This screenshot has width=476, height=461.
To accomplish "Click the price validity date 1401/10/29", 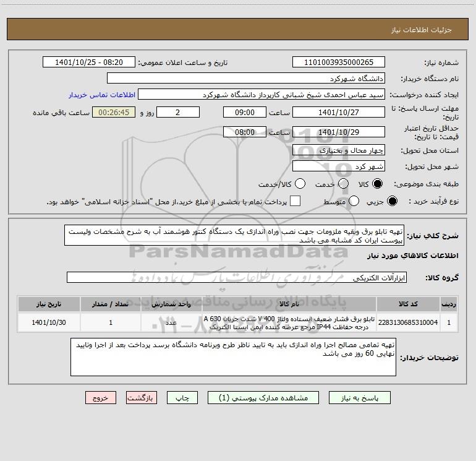I will [339, 132].
